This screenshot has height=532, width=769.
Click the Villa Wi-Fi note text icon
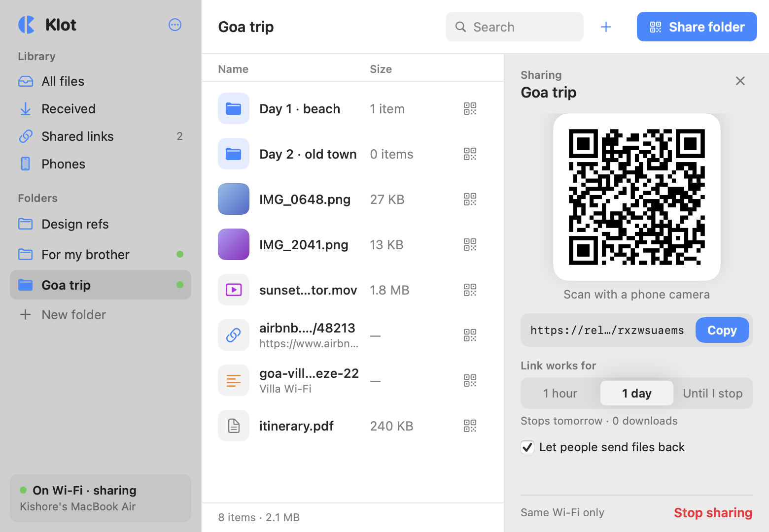click(234, 381)
